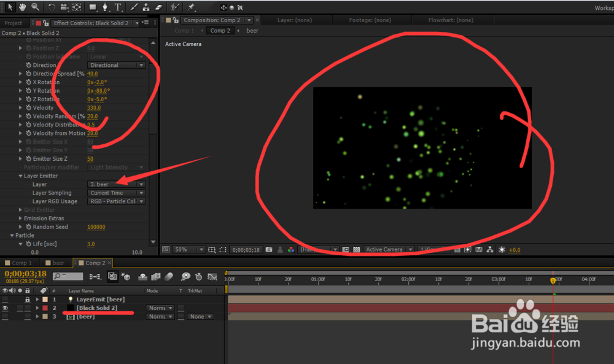614x364 pixels.
Task: Click Comp 2 in composition navigator
Action: point(220,31)
